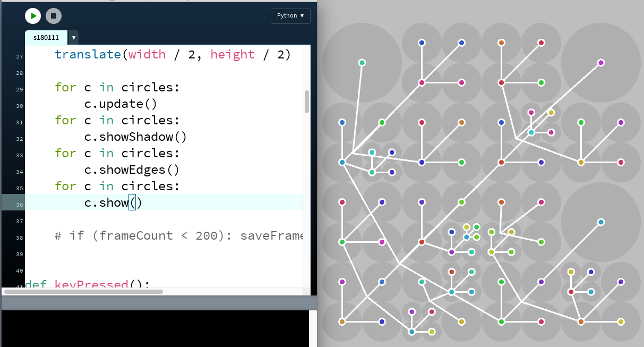Click the editor's horizontal scrollbar thumb
The height and width of the screenshot is (347, 644).
click(x=83, y=291)
